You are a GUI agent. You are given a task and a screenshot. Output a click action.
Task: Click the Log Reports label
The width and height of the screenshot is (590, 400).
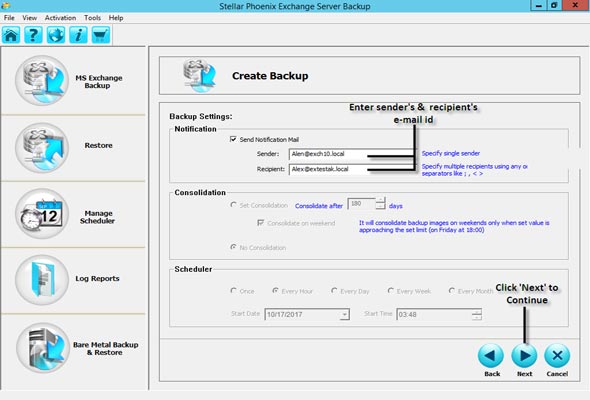coord(97,278)
